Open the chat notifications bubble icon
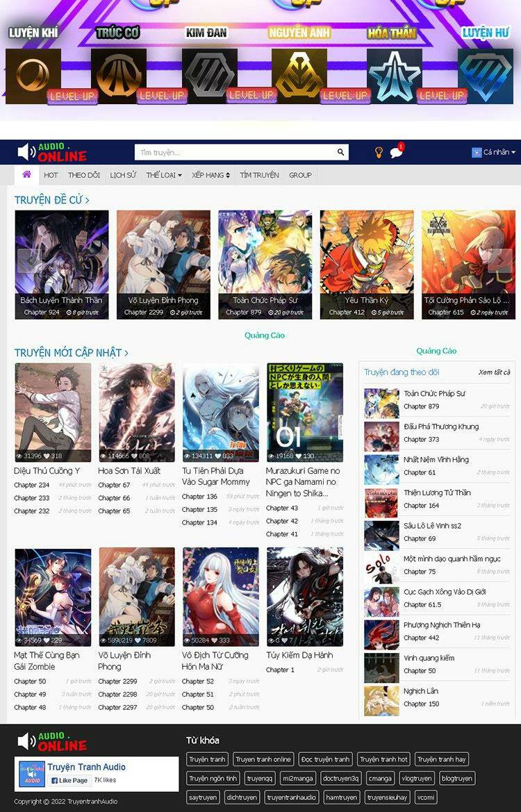 396,152
